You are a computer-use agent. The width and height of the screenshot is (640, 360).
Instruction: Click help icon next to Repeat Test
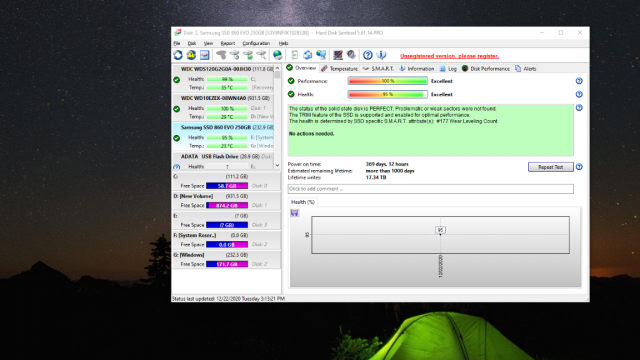click(x=579, y=167)
